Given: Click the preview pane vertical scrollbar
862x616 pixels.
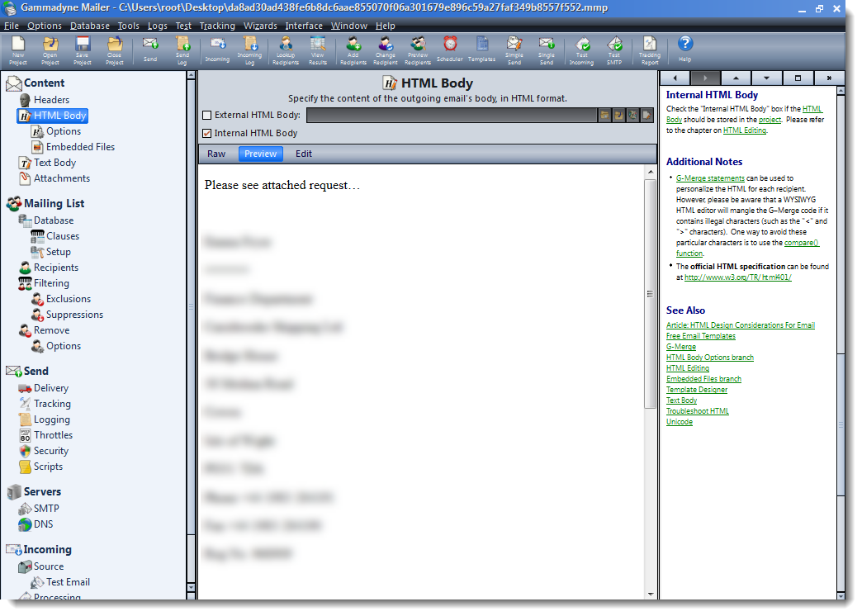Looking at the screenshot, I should point(651,294).
